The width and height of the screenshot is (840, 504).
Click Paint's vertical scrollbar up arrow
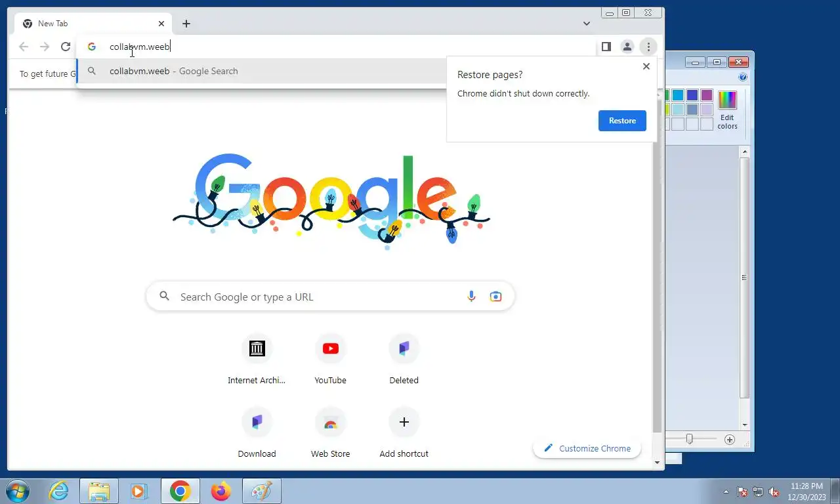click(744, 152)
